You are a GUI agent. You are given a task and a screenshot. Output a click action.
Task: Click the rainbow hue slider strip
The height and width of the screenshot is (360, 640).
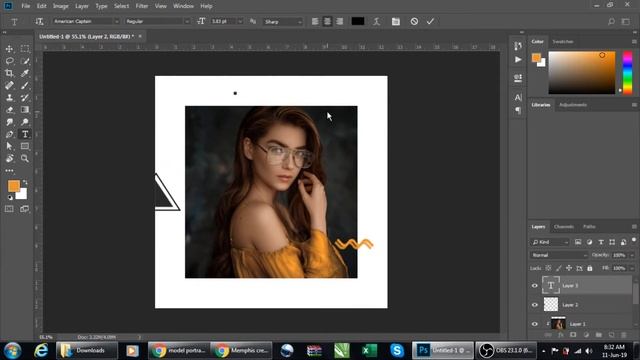pyautogui.click(x=627, y=73)
